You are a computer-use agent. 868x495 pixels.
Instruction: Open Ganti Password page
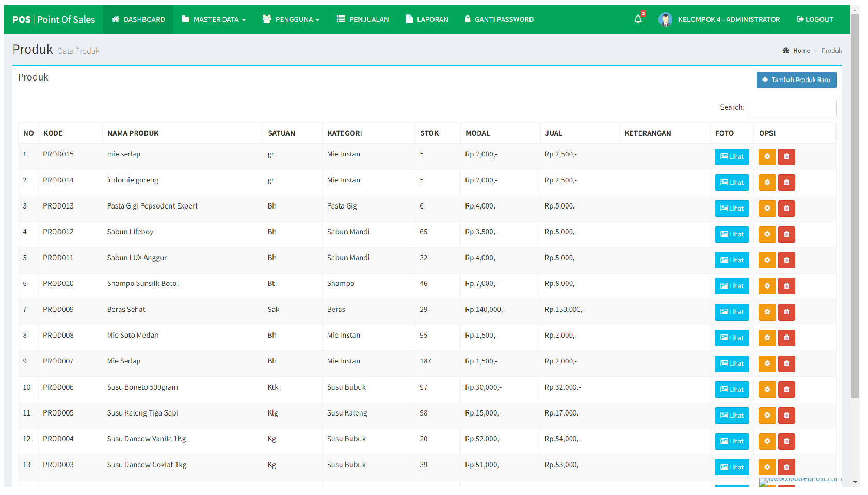tap(499, 20)
